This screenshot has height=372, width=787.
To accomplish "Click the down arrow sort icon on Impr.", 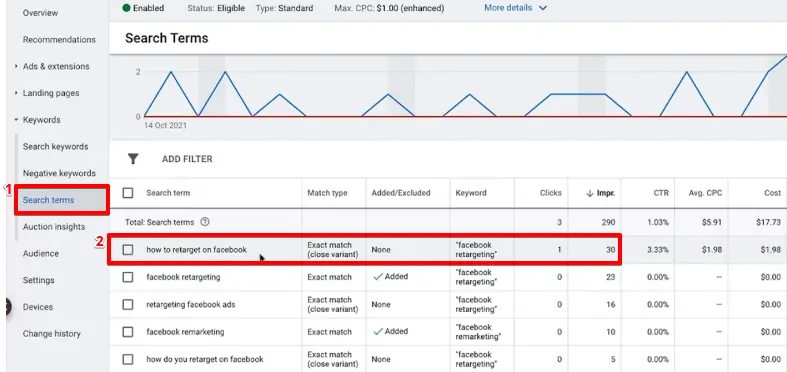I will pos(590,193).
